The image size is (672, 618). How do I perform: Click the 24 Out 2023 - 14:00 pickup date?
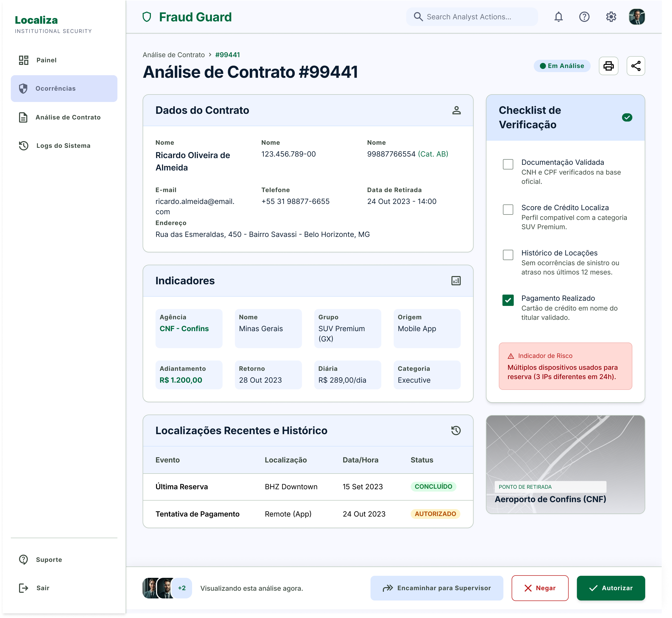point(402,201)
